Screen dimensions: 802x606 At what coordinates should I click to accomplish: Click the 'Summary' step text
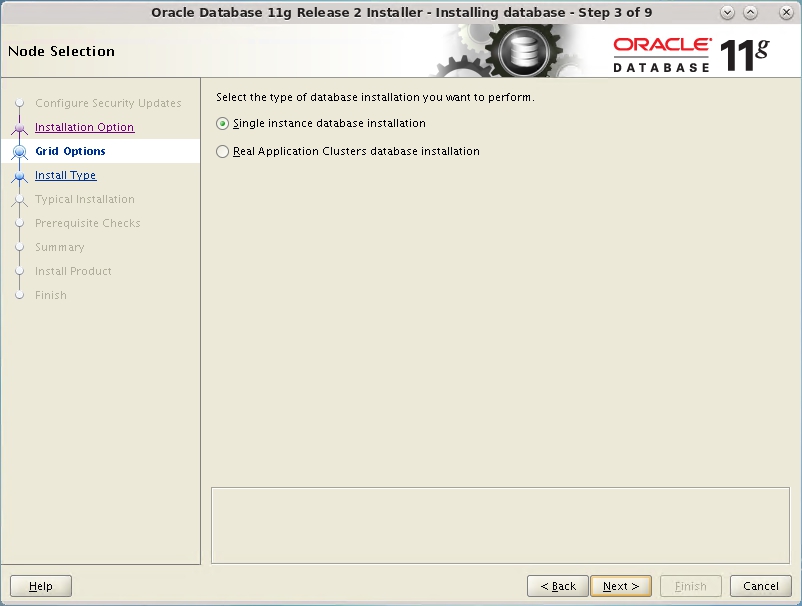coord(59,248)
